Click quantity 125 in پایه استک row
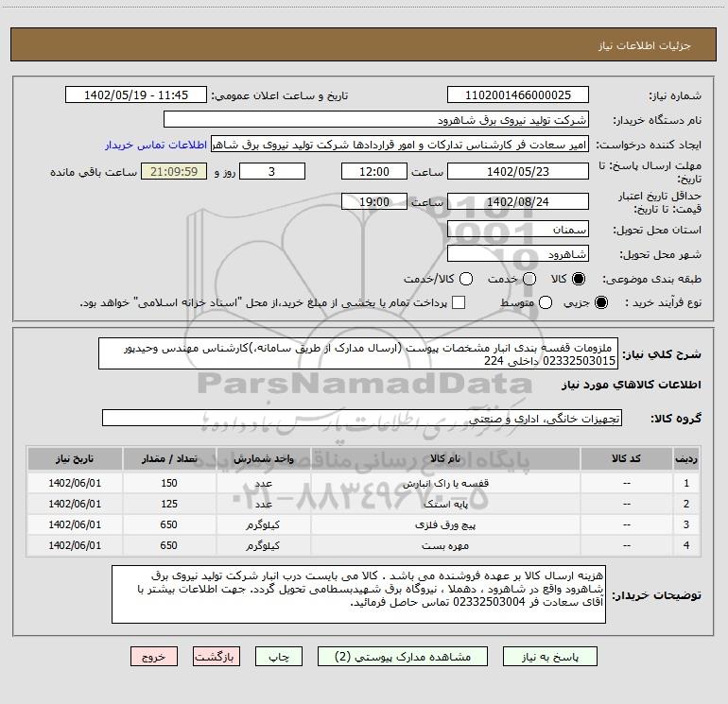This screenshot has width=728, height=704. coord(169,504)
